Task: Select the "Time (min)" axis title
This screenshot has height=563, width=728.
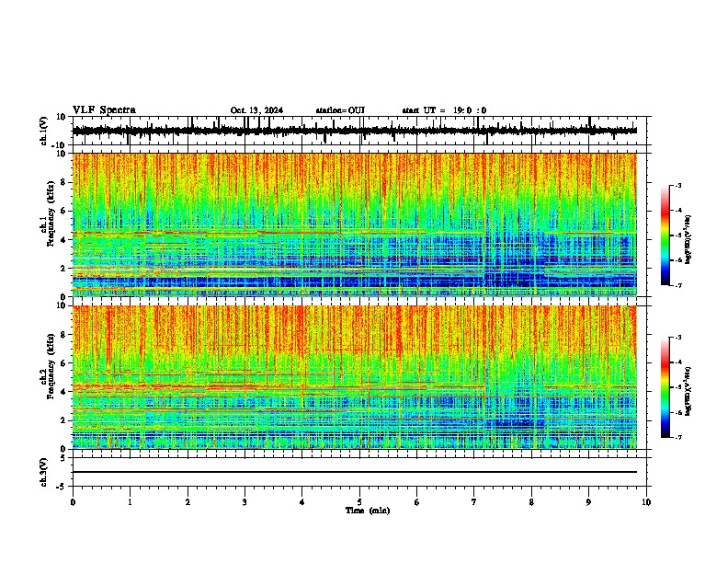Action: click(368, 511)
